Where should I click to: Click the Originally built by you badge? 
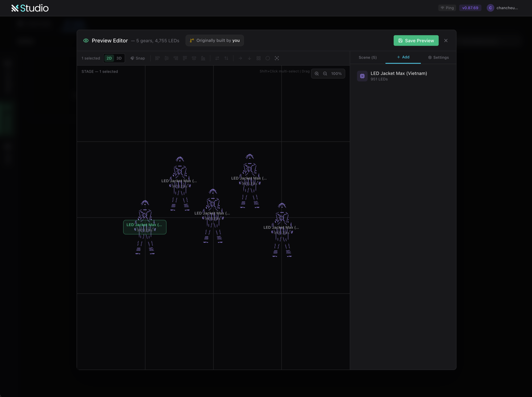click(215, 41)
